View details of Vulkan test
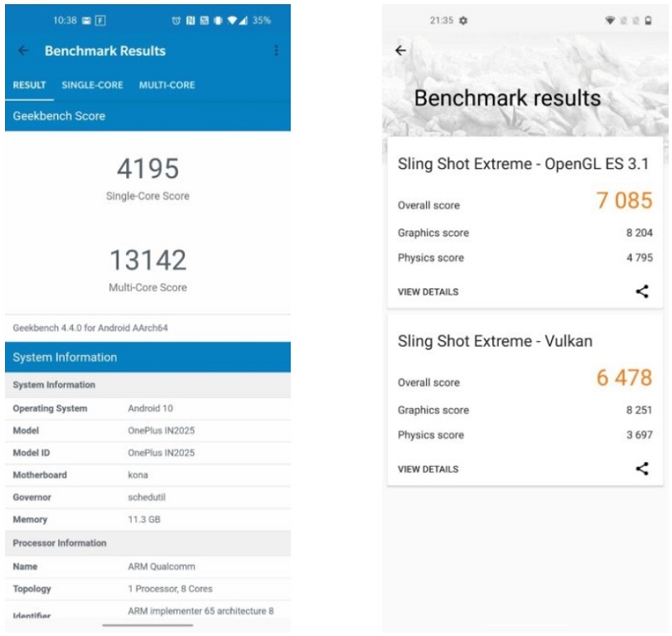 428,470
